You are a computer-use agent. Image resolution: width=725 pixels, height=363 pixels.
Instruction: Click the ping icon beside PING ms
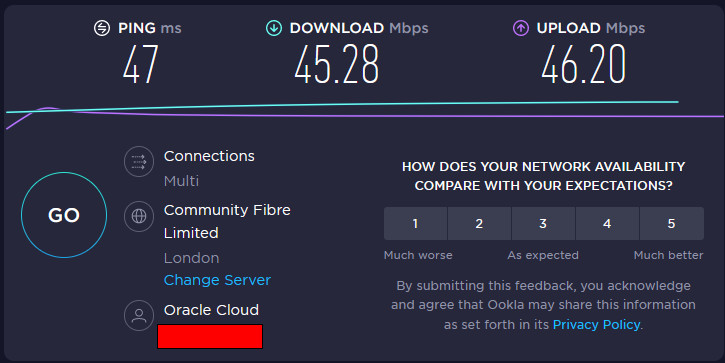(102, 28)
